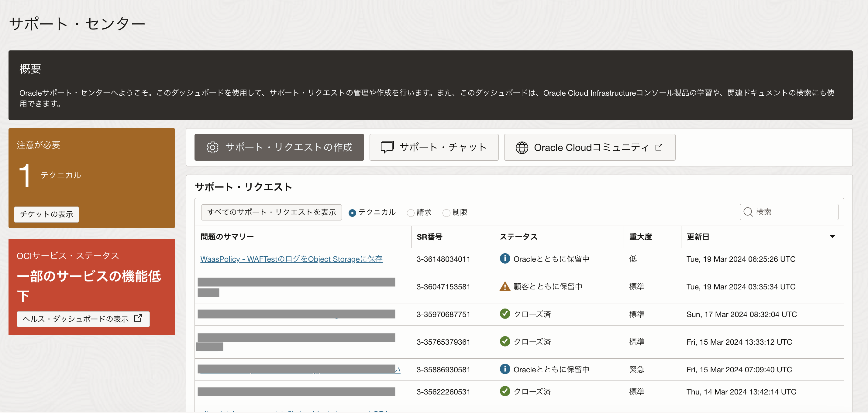868x413 pixels.
Task: Click external link icon beside Oracle Cloudコミュニティ
Action: click(x=659, y=147)
